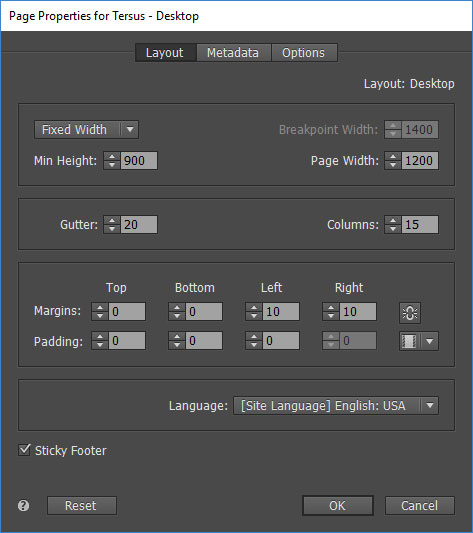Image resolution: width=473 pixels, height=533 pixels.
Task: Click the help question mark icon
Action: tap(23, 505)
